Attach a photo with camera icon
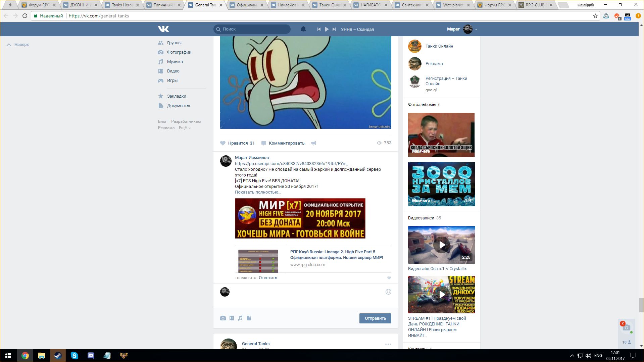 [223, 318]
